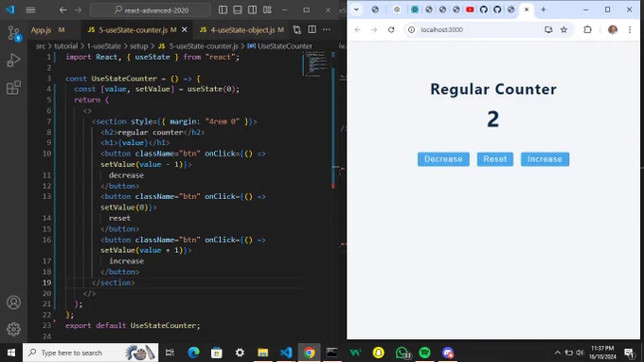Switch to 4-useState-object.js editor tab
The image size is (644, 362).
coord(241,30)
